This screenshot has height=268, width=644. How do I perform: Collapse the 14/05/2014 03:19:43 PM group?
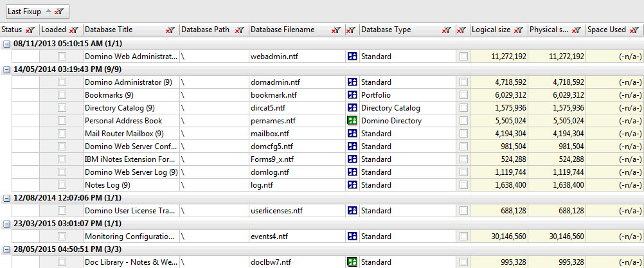coord(6,69)
